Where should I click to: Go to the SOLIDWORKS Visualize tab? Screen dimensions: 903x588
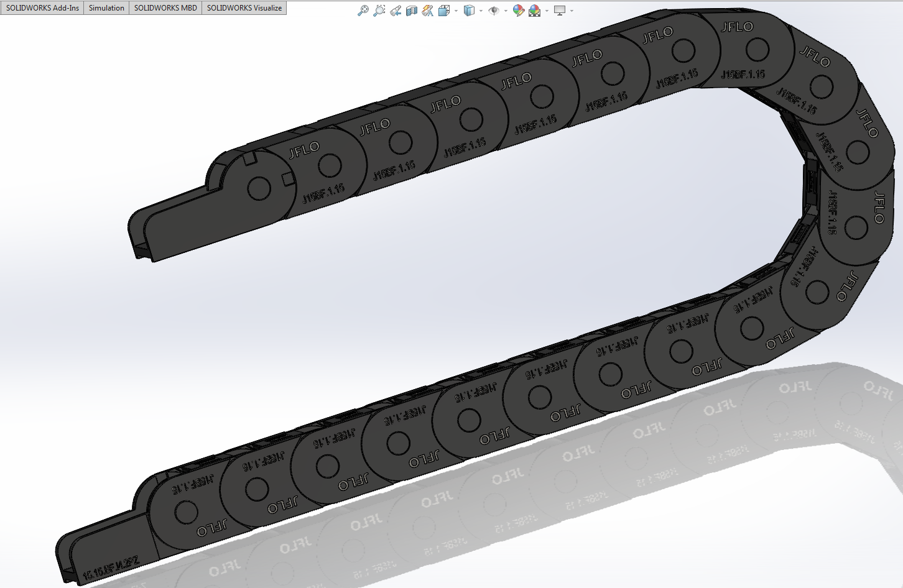pyautogui.click(x=244, y=8)
